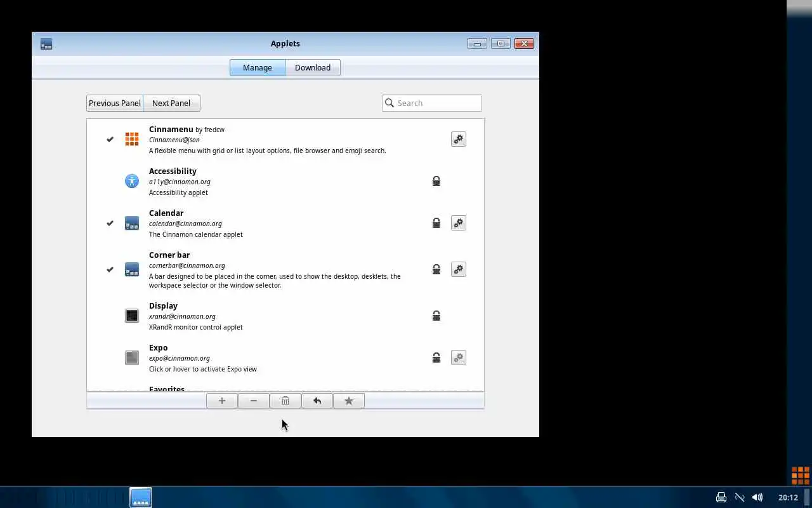
Task: Open Expo applet settings gear
Action: (458, 358)
